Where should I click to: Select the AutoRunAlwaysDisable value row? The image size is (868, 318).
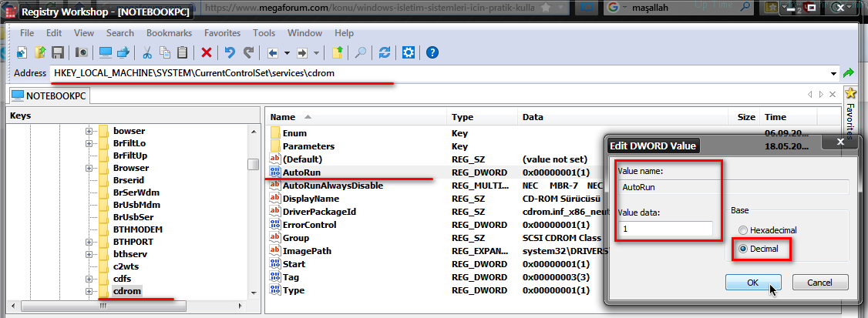pos(436,186)
